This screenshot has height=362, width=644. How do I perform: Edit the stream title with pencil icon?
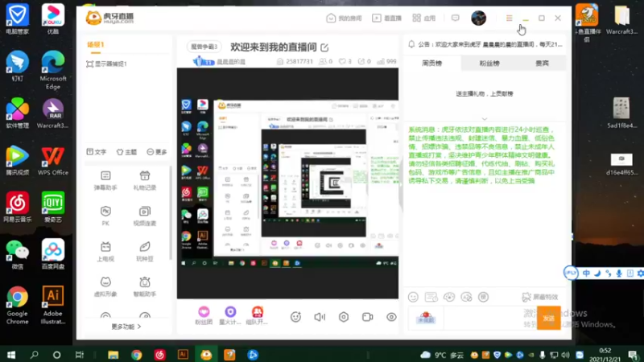click(324, 47)
